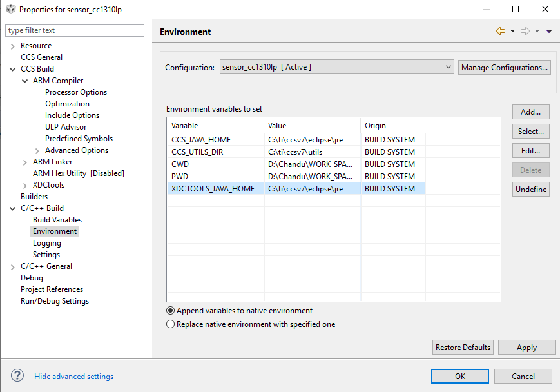This screenshot has width=560, height=392.
Task: Select the Optimization settings page
Action: point(67,104)
